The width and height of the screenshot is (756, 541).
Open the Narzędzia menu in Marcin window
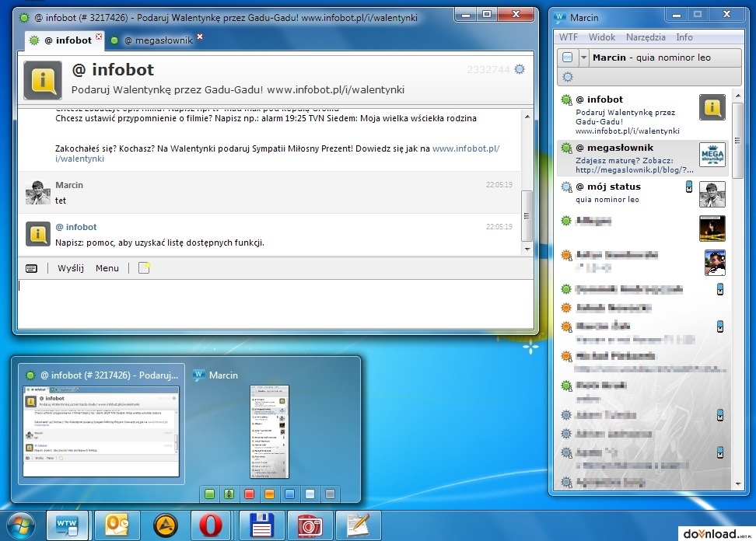click(x=646, y=37)
